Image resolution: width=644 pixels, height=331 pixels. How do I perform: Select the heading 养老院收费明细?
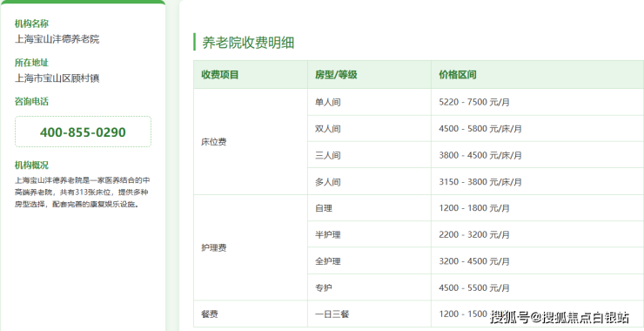[248, 43]
